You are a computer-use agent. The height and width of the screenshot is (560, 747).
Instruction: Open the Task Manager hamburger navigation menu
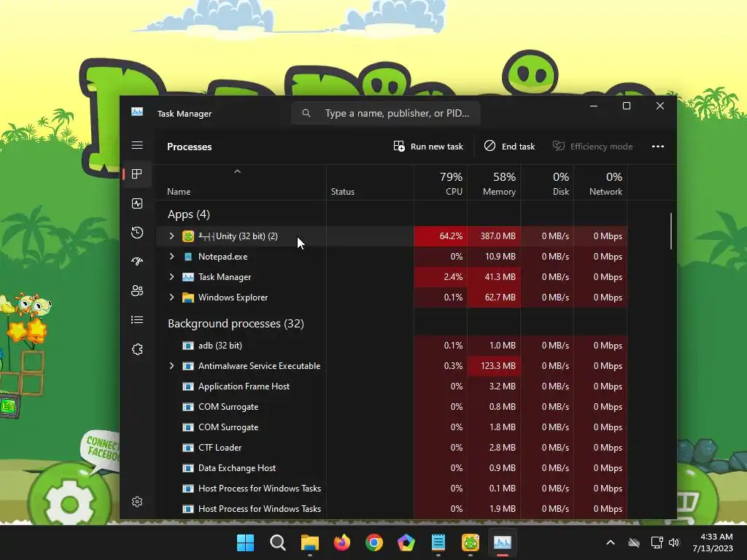tap(137, 145)
